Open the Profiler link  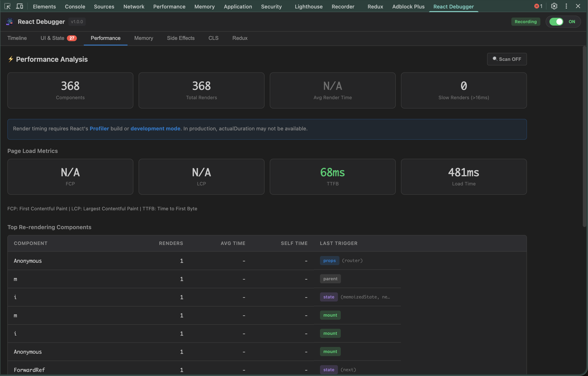click(x=99, y=128)
